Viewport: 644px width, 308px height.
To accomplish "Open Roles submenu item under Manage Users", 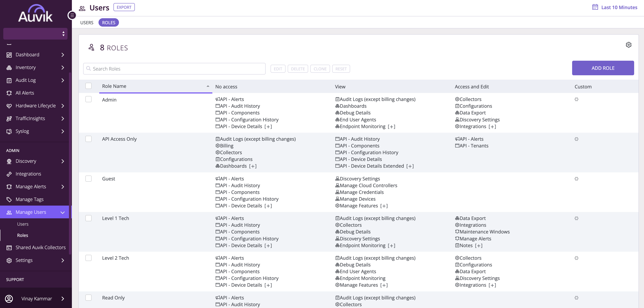I will coord(22,235).
